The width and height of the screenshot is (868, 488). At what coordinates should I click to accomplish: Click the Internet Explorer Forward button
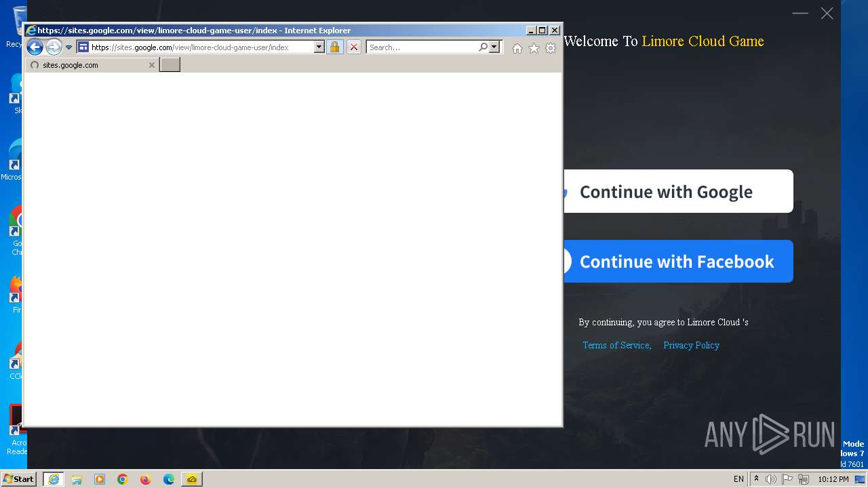[54, 47]
